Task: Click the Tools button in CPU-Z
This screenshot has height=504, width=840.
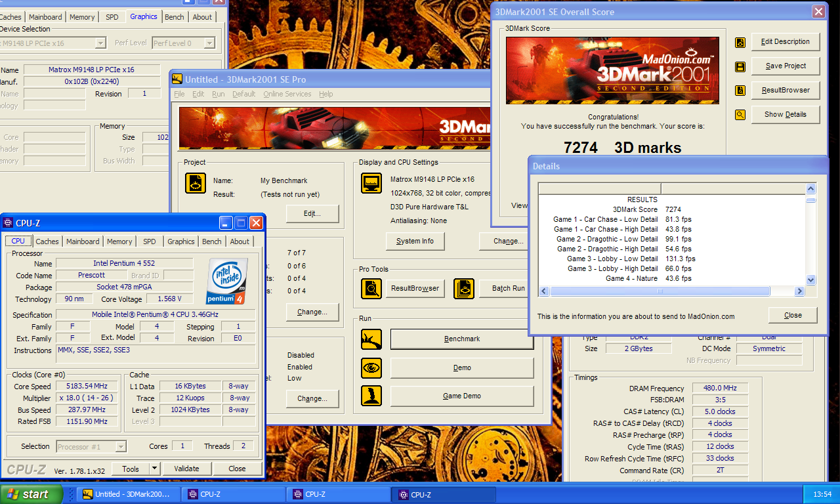Action: (x=131, y=469)
